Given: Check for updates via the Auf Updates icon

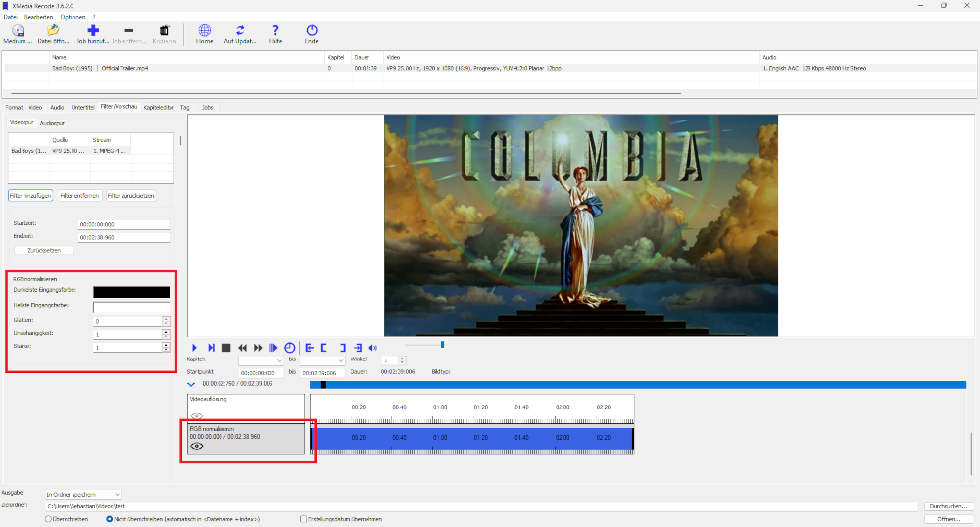Looking at the screenshot, I should tap(240, 32).
